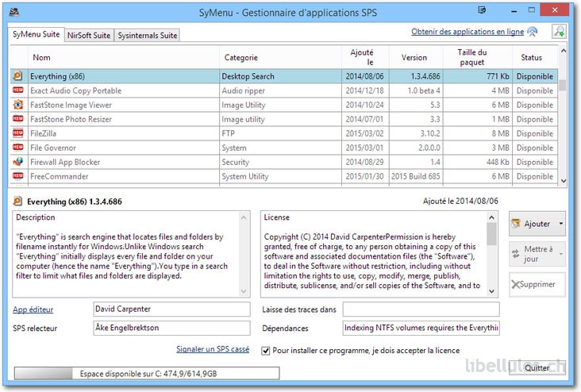Select the FastStone Image Viewer row
Screen dimensions: 581x392
(x=284, y=105)
